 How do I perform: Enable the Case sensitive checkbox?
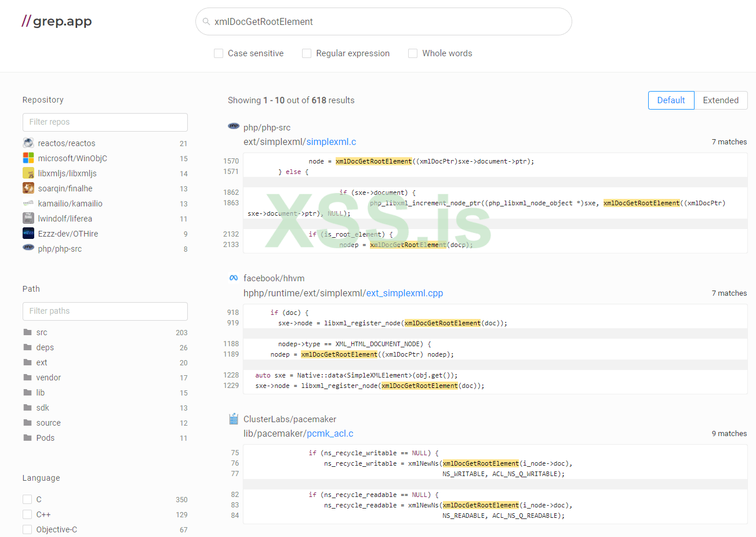[x=219, y=53]
